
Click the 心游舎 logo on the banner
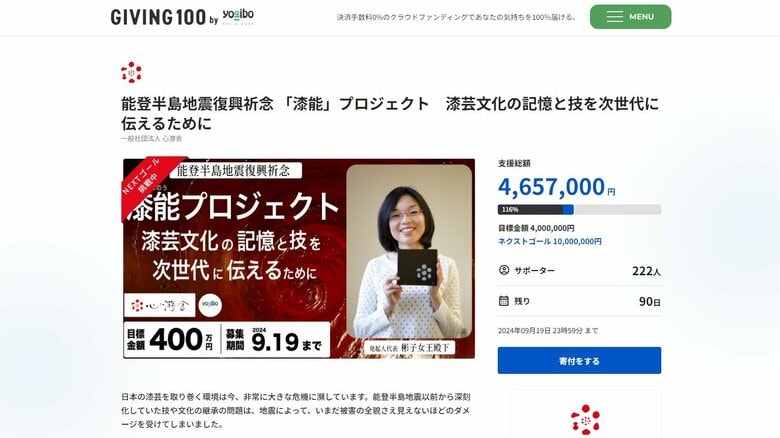[x=160, y=305]
